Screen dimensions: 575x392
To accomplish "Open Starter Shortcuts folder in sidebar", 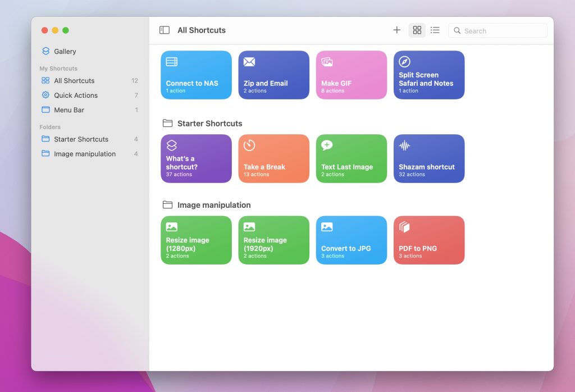I will pos(81,139).
